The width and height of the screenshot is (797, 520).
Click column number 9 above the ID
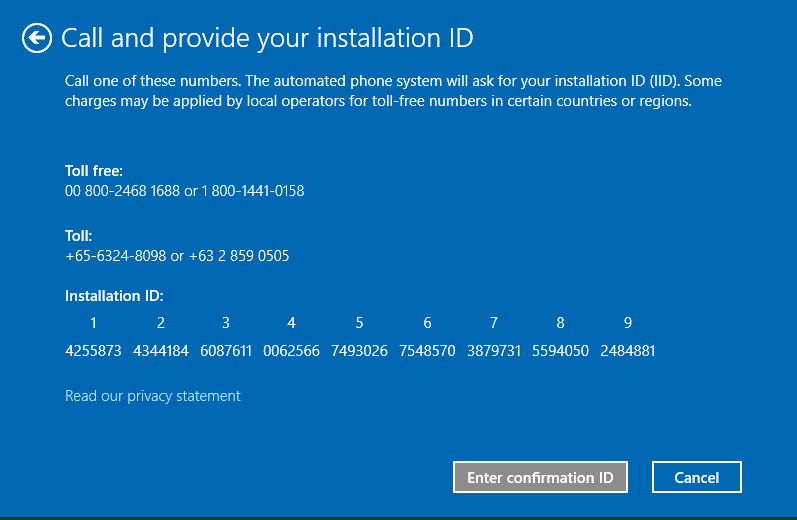[x=628, y=323]
